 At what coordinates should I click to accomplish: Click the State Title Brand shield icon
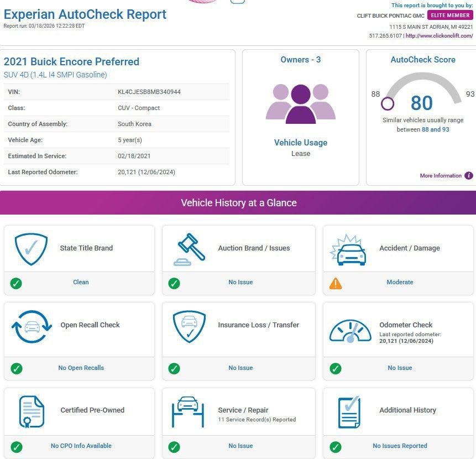pyautogui.click(x=31, y=249)
